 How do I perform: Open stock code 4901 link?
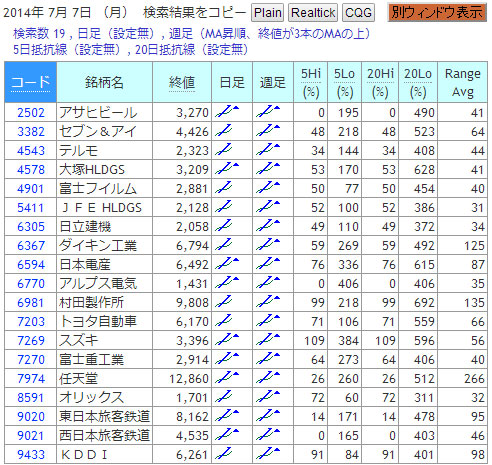31,189
